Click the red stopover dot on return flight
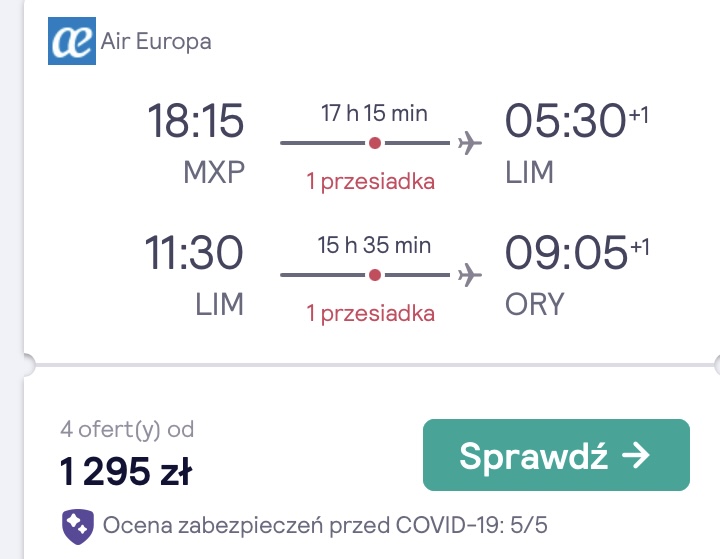 point(375,275)
